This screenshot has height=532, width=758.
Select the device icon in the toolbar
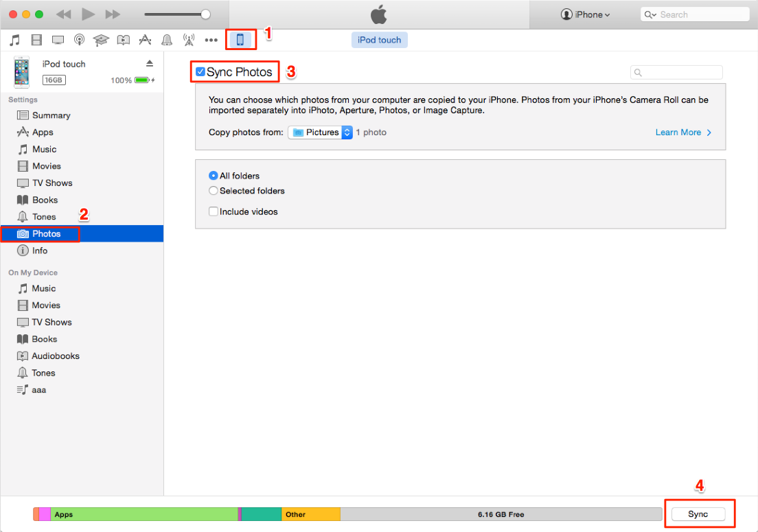tap(240, 40)
